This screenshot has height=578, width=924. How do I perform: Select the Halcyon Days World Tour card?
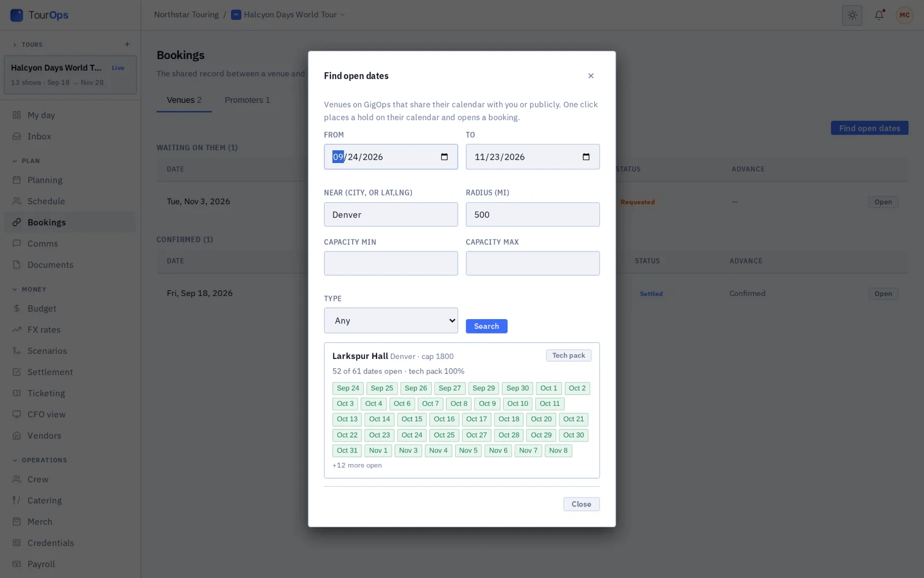pos(70,75)
